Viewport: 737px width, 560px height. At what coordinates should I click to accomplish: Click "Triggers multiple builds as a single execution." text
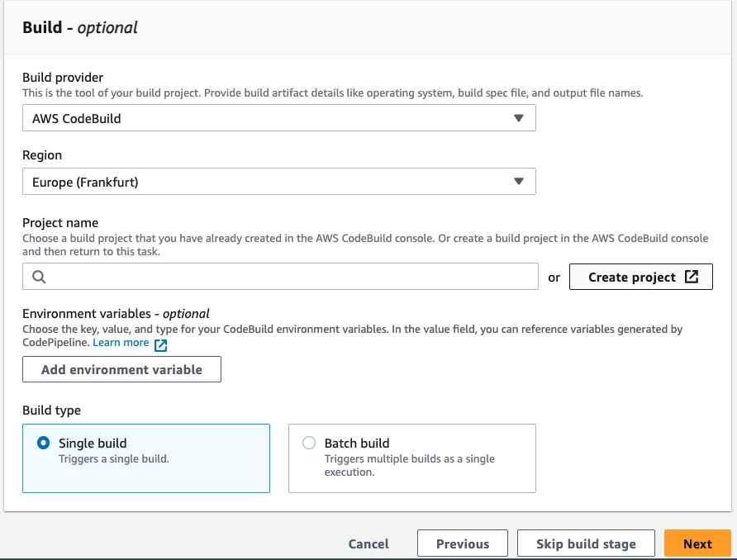click(409, 465)
